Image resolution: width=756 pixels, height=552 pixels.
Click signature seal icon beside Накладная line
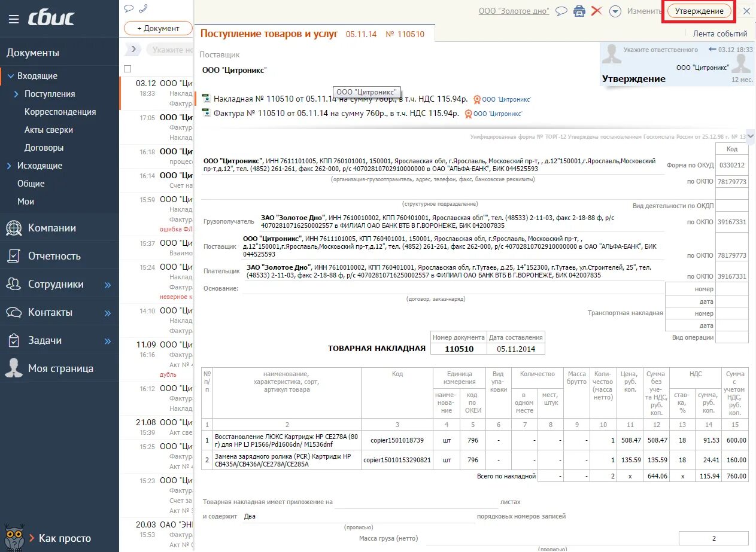(477, 99)
